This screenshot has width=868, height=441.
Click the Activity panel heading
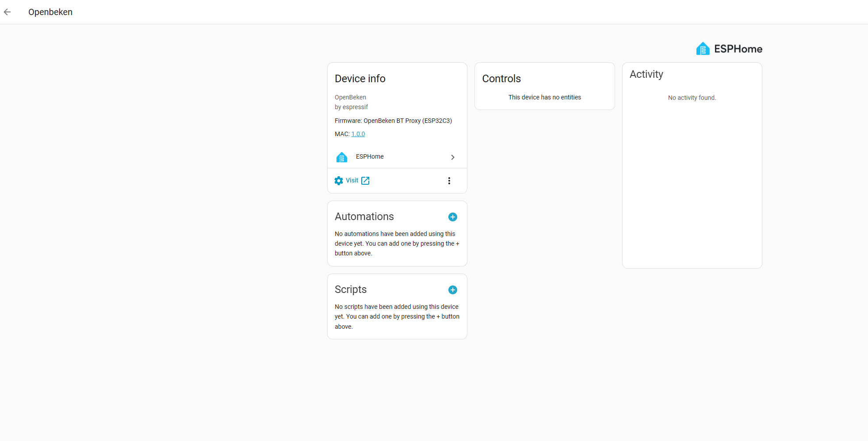tap(646, 74)
